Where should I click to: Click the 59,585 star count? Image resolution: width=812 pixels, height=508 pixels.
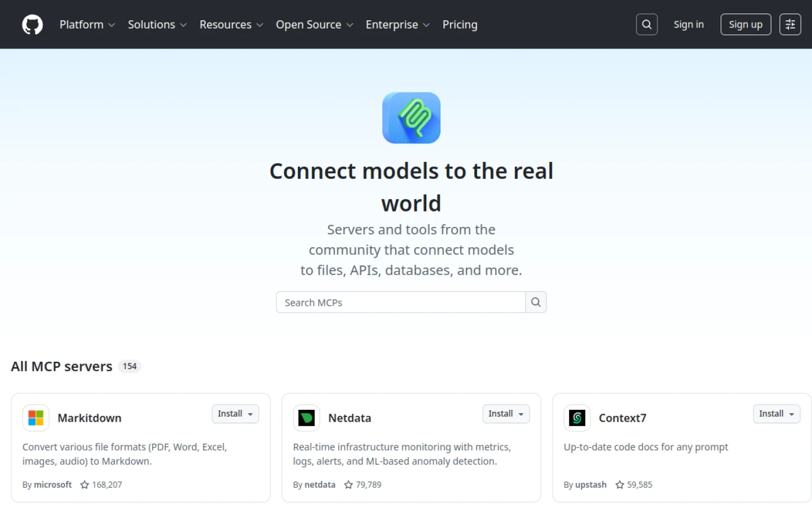(639, 485)
